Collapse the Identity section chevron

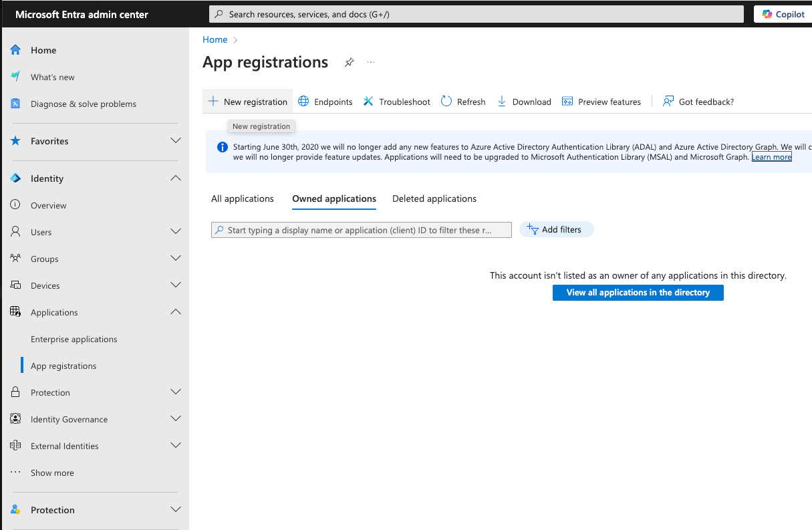(x=176, y=178)
